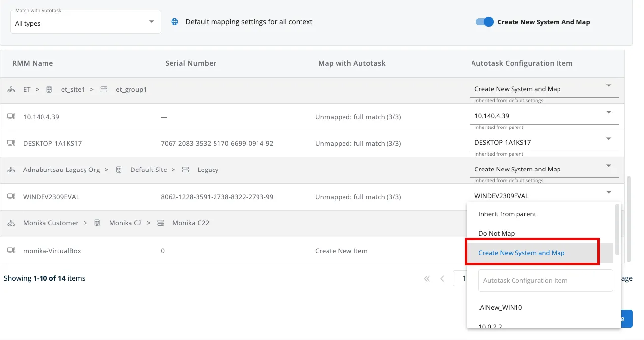Select Create New System and Map option
The height and width of the screenshot is (340, 644).
(521, 253)
